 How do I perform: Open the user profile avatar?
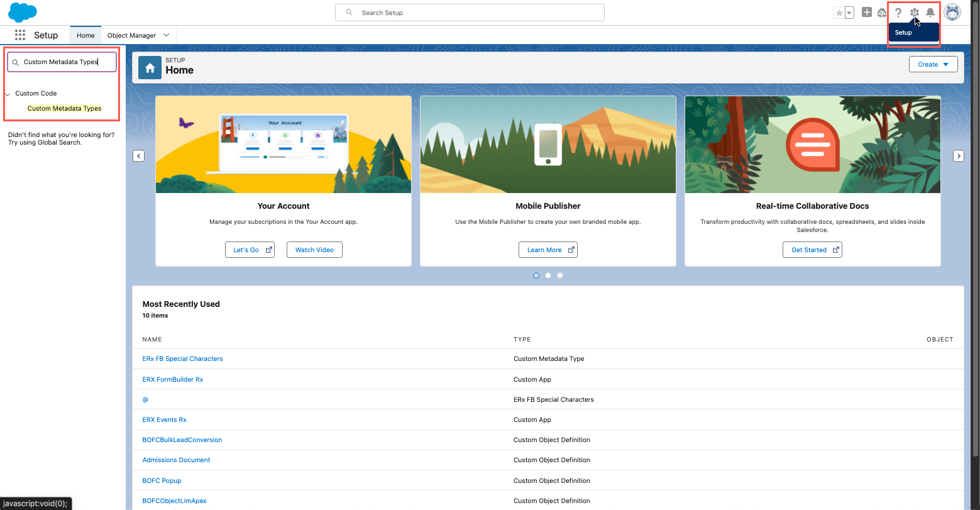click(x=952, y=13)
